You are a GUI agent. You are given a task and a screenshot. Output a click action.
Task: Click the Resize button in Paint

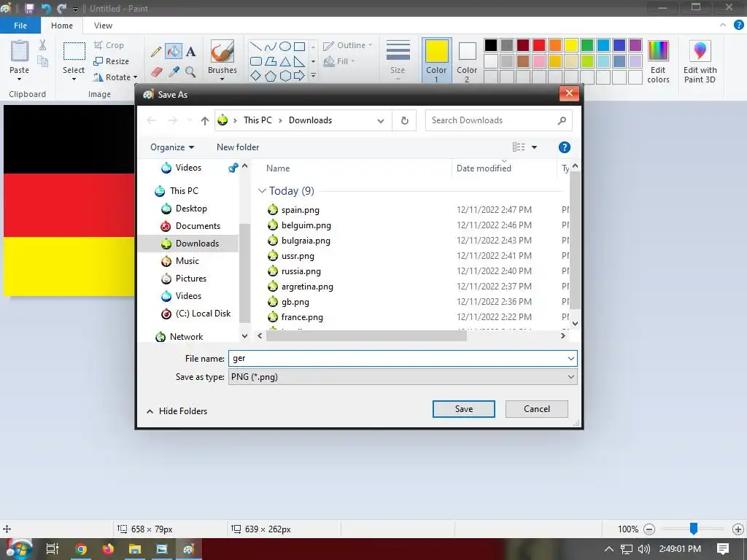click(x=112, y=61)
